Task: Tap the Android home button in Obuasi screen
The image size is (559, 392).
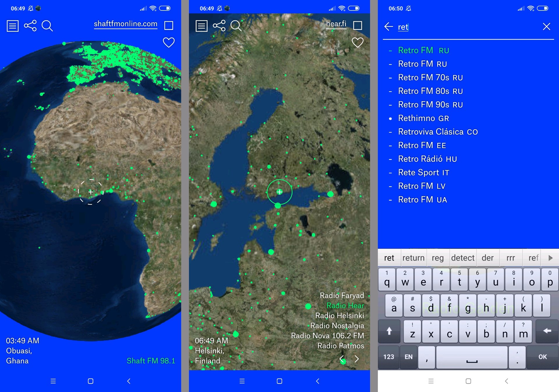Action: [x=91, y=381]
